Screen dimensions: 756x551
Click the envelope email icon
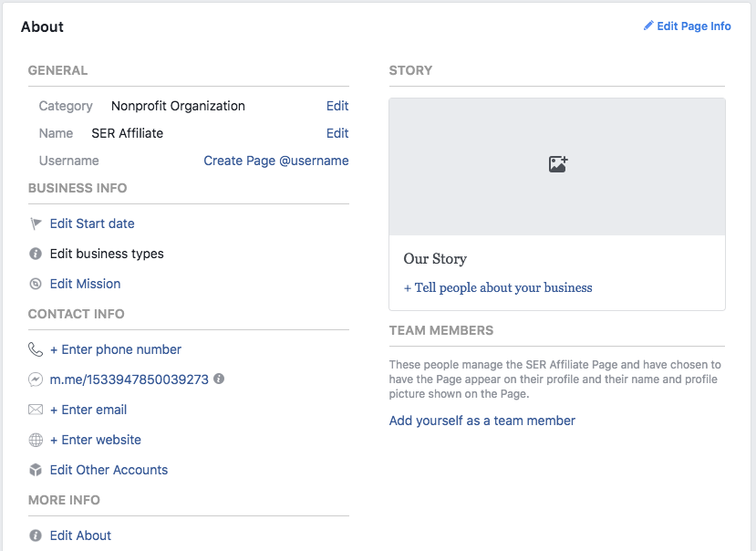click(36, 410)
